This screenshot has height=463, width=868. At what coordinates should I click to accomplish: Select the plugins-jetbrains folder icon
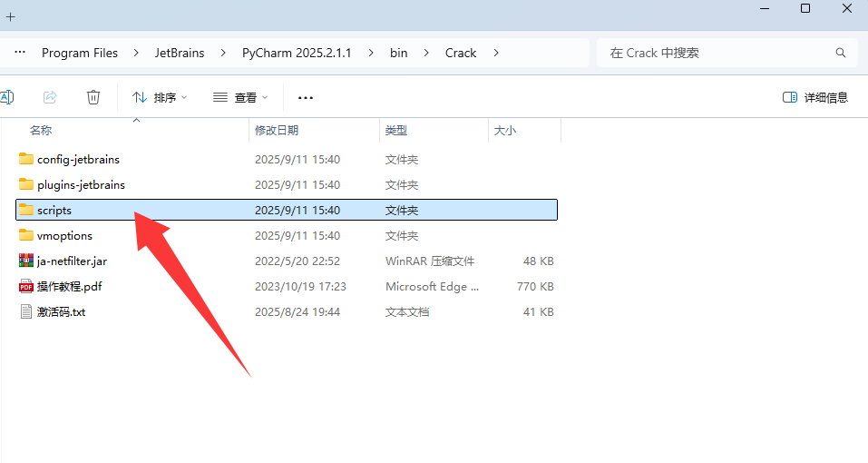tap(26, 184)
